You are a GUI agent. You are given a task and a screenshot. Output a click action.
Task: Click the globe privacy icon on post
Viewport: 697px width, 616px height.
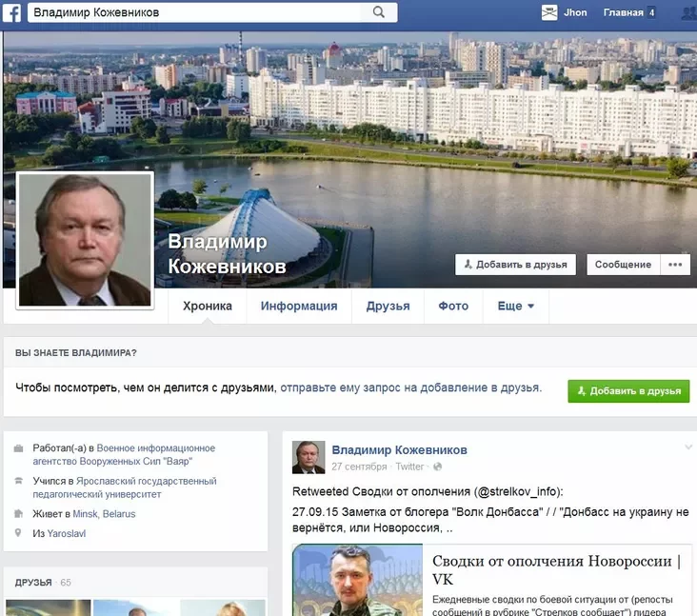[437, 467]
